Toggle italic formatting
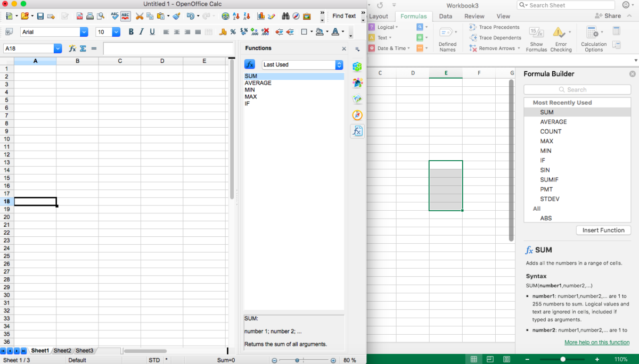This screenshot has height=364, width=639. [x=141, y=31]
